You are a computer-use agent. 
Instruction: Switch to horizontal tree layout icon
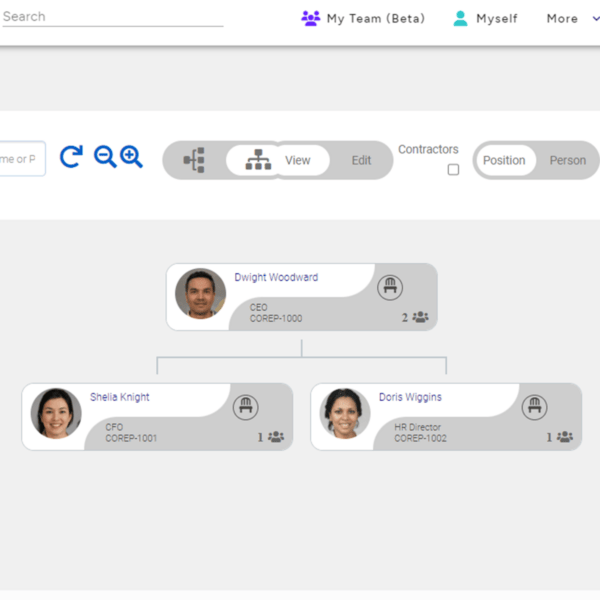pos(194,160)
